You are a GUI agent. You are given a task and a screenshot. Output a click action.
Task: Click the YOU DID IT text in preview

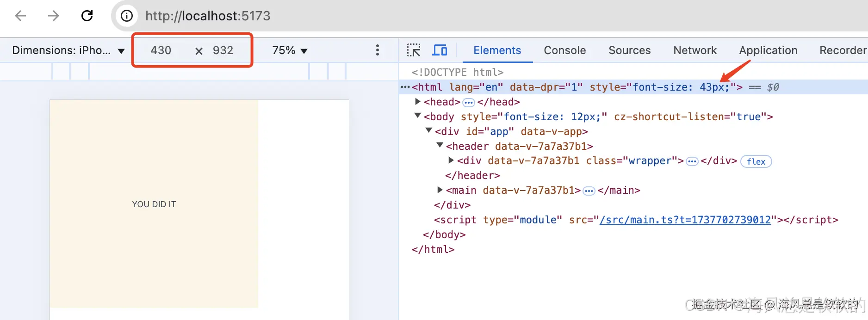(154, 204)
